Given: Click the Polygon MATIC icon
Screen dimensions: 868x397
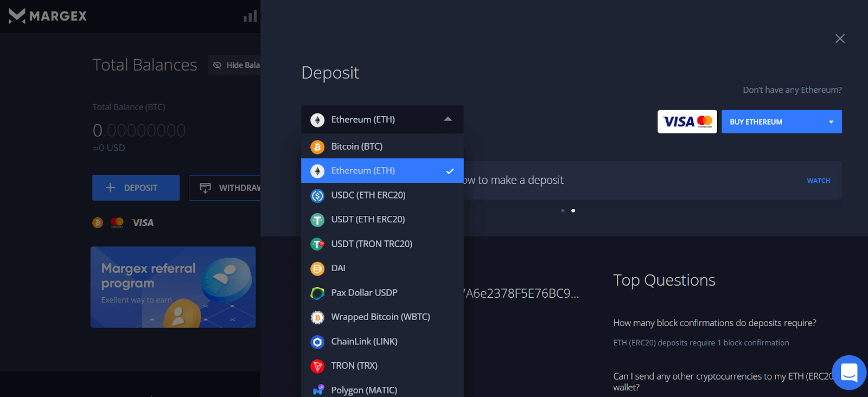Looking at the screenshot, I should click(x=317, y=390).
